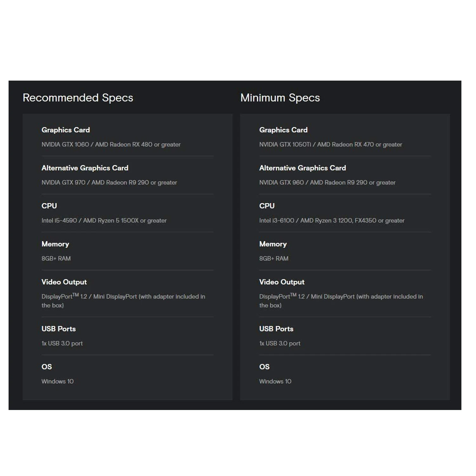Click Windows 10 under Recommended Specs OS

click(57, 381)
